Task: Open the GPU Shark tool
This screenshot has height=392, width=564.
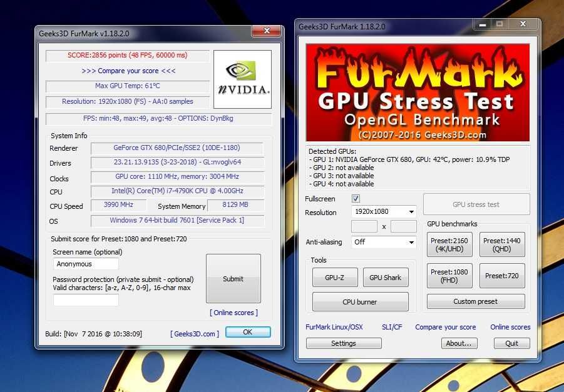Action: point(386,278)
